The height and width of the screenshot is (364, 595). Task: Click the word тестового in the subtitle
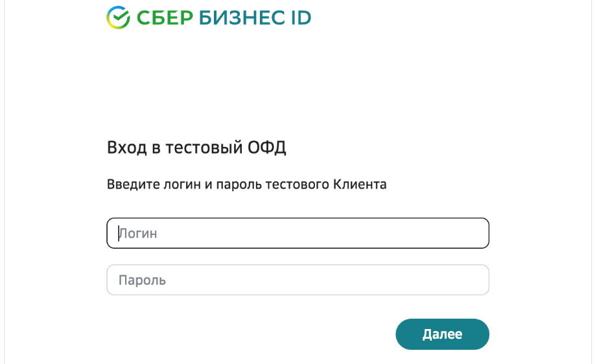(x=297, y=185)
